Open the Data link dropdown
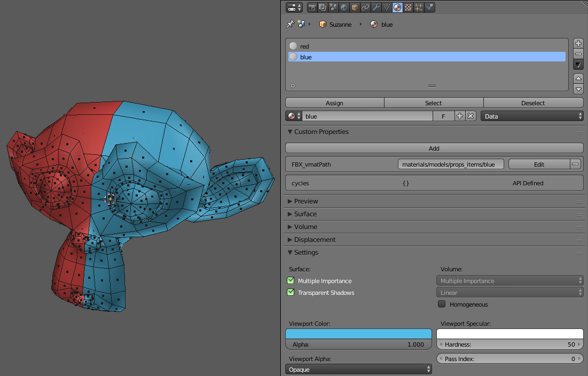 coord(532,116)
